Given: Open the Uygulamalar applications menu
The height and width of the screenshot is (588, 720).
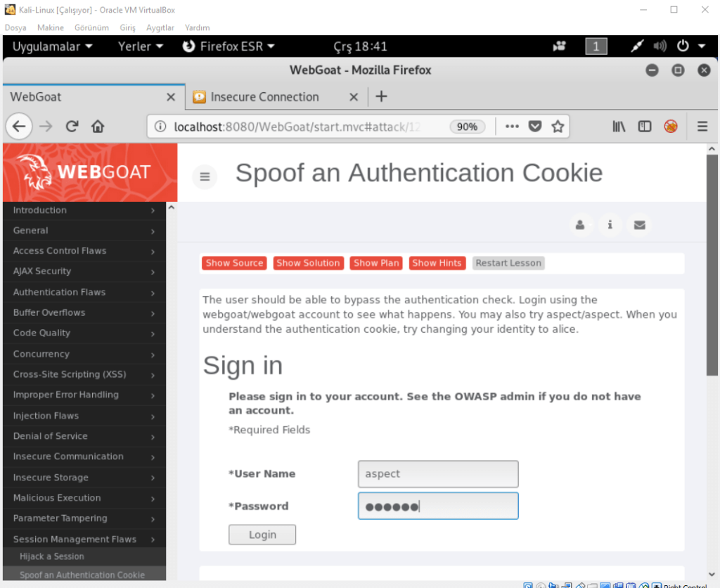Looking at the screenshot, I should (53, 46).
